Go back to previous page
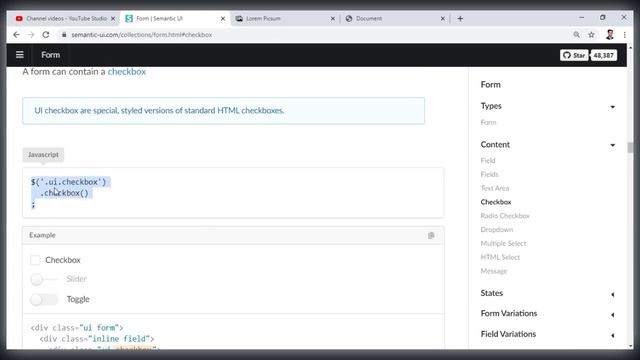Screen dimensions: 640x360 16,35
